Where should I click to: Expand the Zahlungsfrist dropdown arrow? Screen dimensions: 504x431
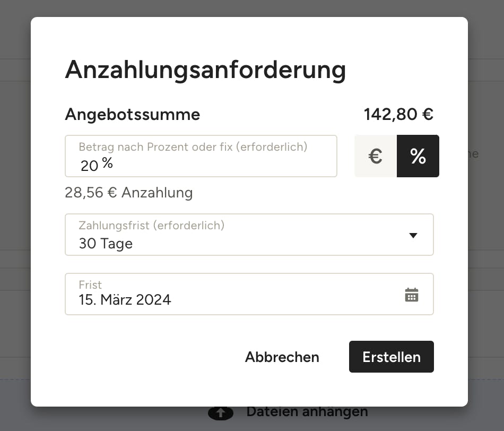coord(413,235)
